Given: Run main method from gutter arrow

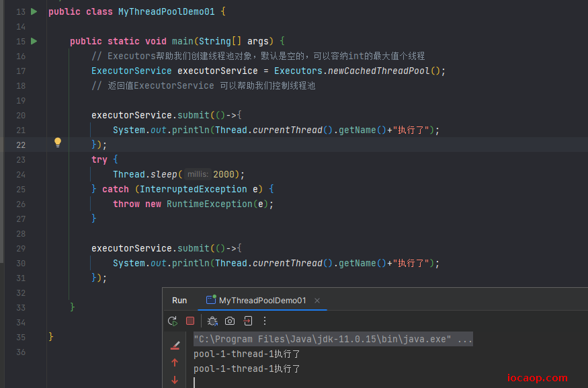Looking at the screenshot, I should point(34,41).
